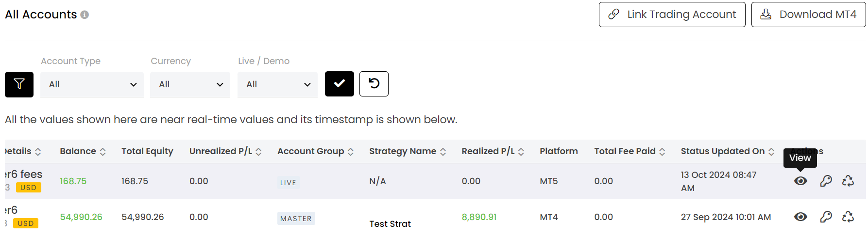Open the Account Type dropdown
Image resolution: width=868 pixels, height=239 pixels.
[92, 84]
